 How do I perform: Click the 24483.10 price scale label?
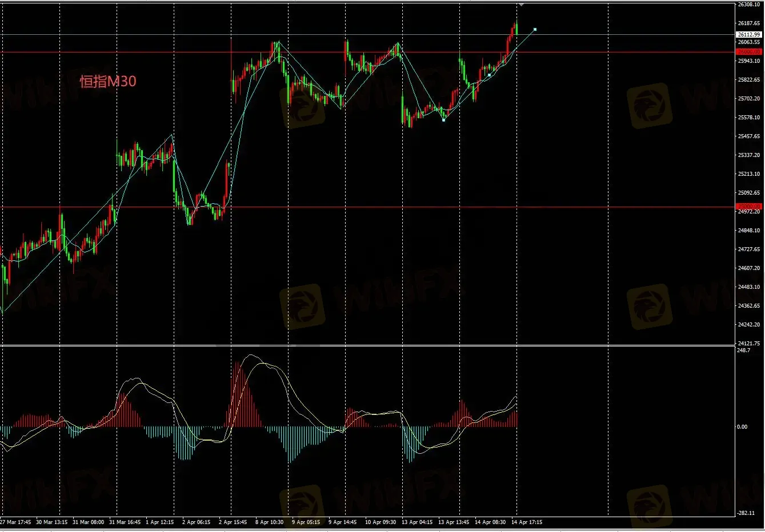(749, 287)
